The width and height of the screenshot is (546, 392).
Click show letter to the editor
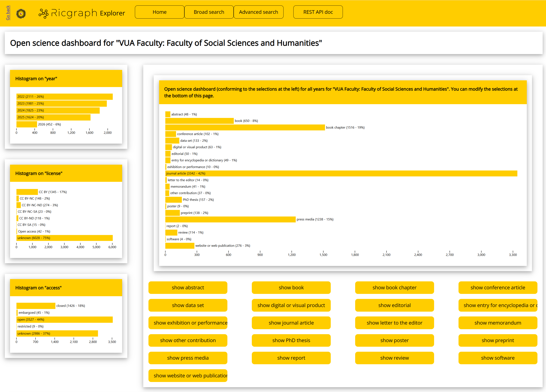point(394,323)
